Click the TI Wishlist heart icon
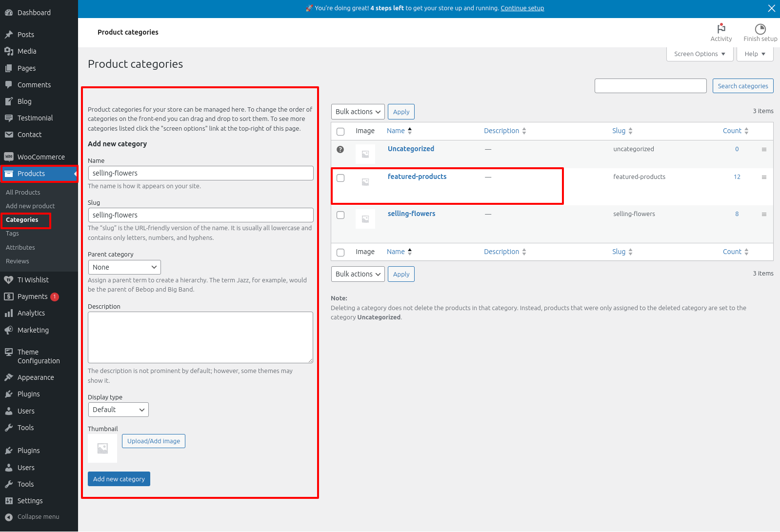Image resolution: width=780 pixels, height=532 pixels. 9,280
